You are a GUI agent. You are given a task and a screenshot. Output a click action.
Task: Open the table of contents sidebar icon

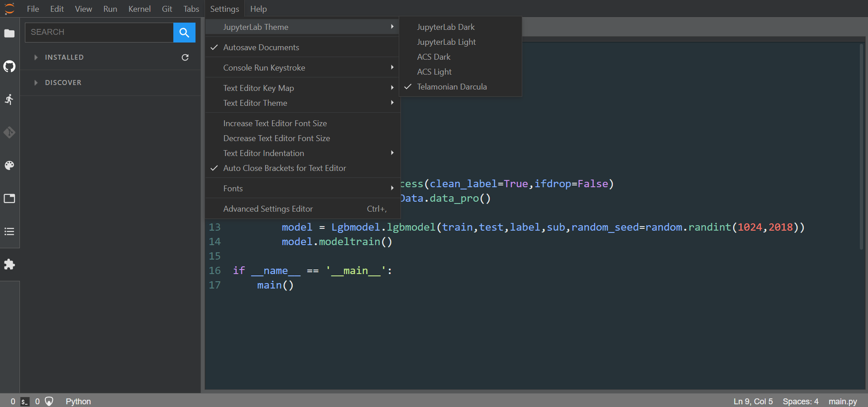[x=10, y=232]
